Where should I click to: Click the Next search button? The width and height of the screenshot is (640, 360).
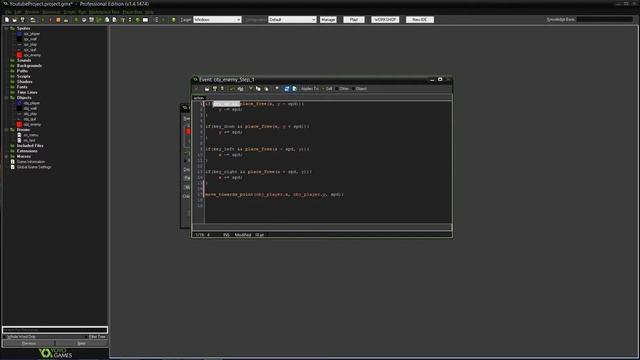(x=82, y=344)
